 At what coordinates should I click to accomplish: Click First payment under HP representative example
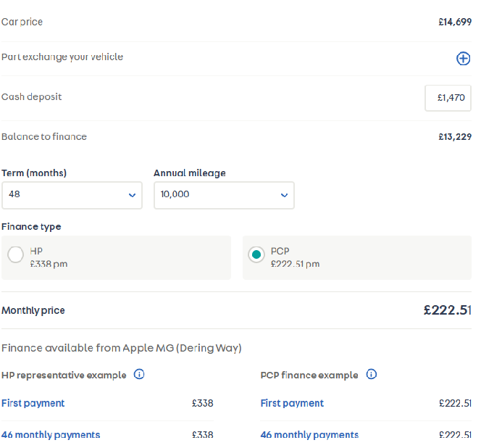pyautogui.click(x=33, y=403)
